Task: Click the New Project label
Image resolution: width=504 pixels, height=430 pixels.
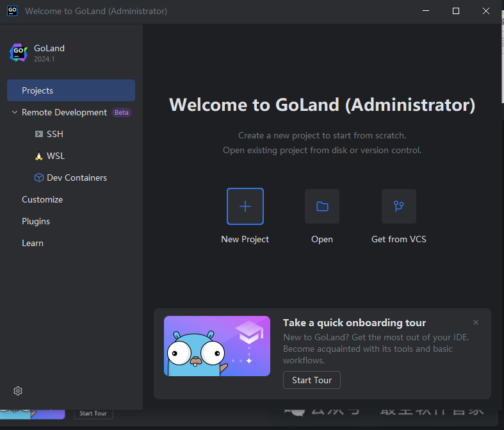Action: 245,239
